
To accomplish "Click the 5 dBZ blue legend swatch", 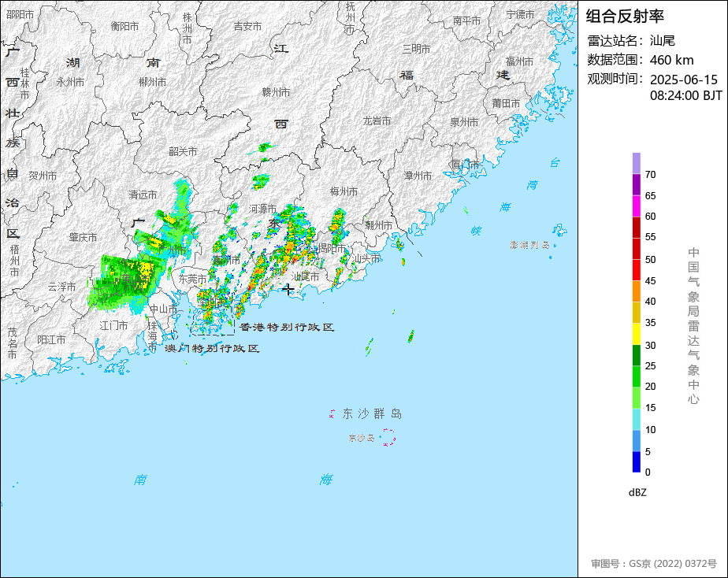I will point(636,441).
